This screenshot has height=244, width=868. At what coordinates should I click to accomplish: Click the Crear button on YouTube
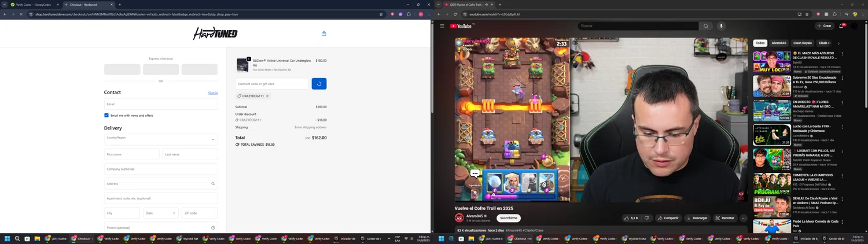click(x=824, y=26)
